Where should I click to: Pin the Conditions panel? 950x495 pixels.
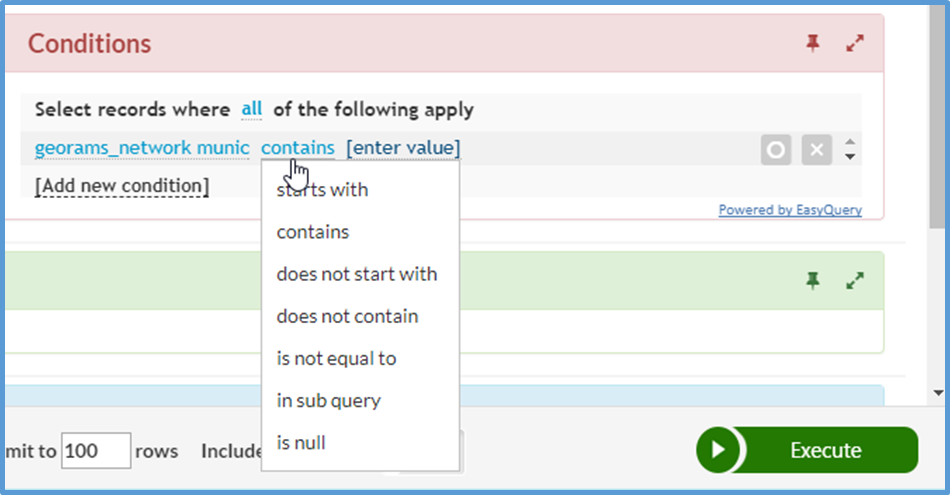812,44
